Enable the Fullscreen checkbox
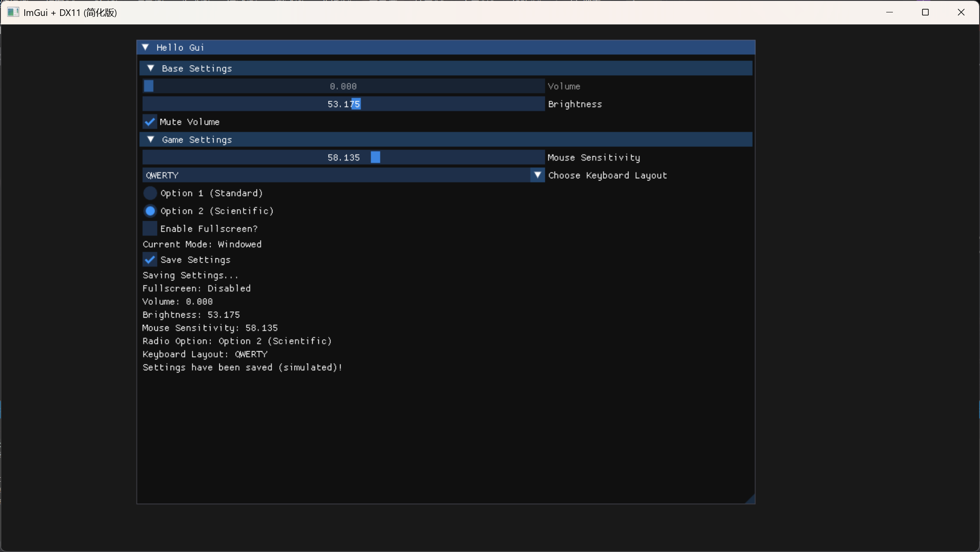This screenshot has height=552, width=980. point(149,228)
